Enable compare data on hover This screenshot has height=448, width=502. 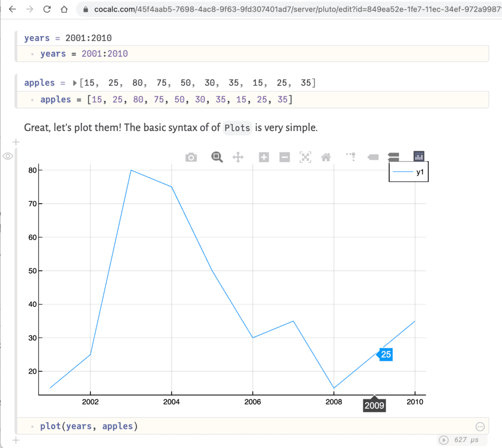click(393, 158)
